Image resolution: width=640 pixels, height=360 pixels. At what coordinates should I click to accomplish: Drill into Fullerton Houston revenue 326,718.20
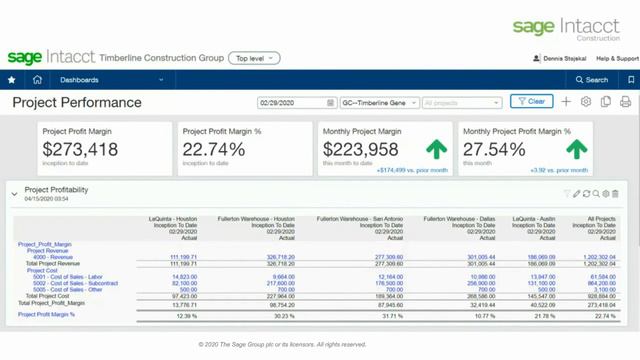click(x=281, y=257)
